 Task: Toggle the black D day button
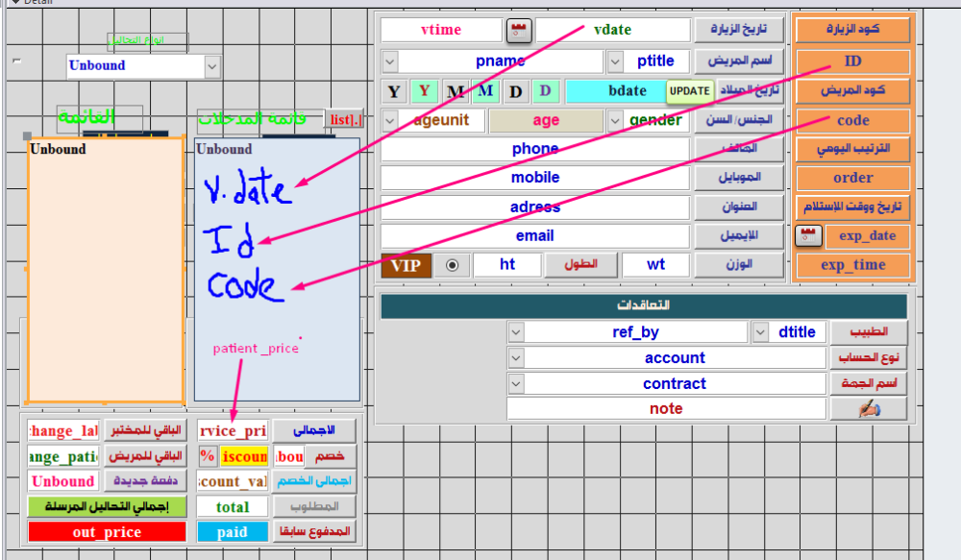pos(515,92)
